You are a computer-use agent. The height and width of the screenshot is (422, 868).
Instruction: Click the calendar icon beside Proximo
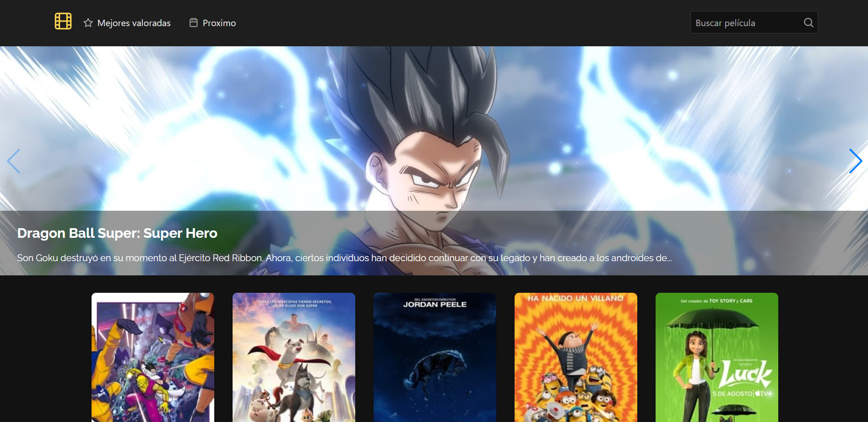[x=194, y=22]
